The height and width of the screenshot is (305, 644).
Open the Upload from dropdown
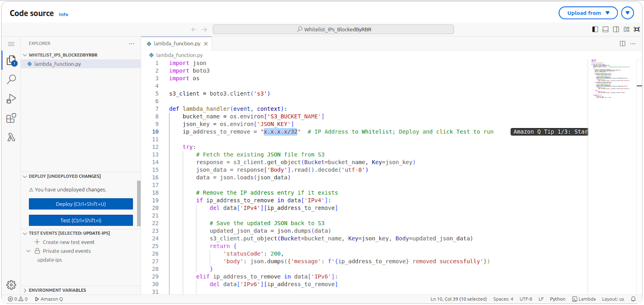click(x=588, y=13)
